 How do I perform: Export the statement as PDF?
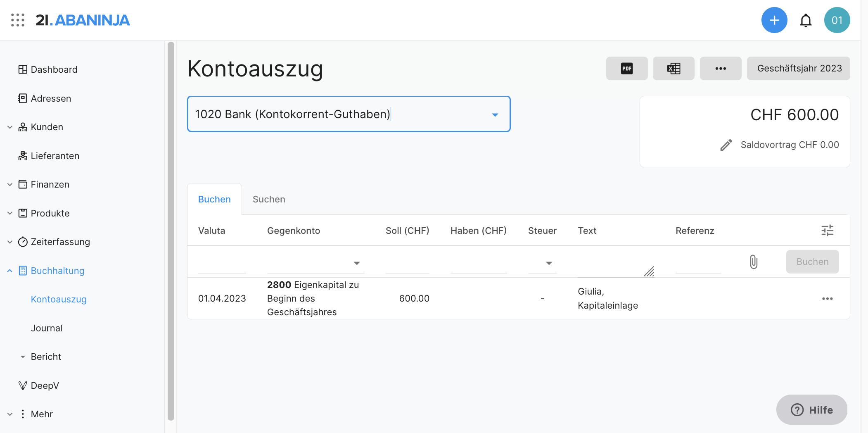pos(626,69)
